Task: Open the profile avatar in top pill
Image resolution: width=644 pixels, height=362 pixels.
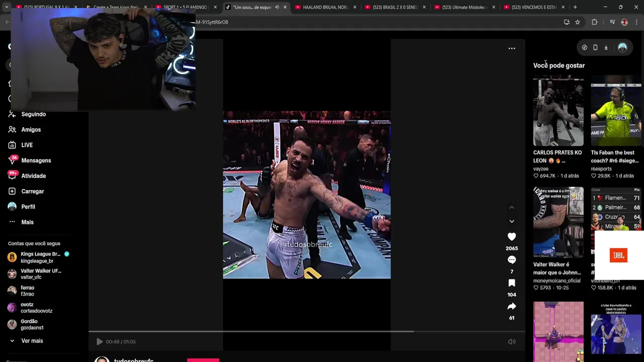Action: tap(622, 47)
